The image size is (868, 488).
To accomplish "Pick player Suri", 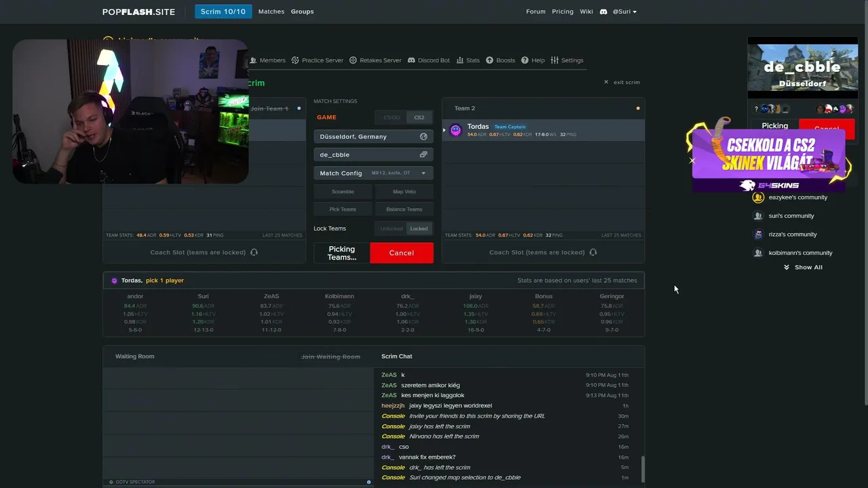I will click(x=203, y=312).
